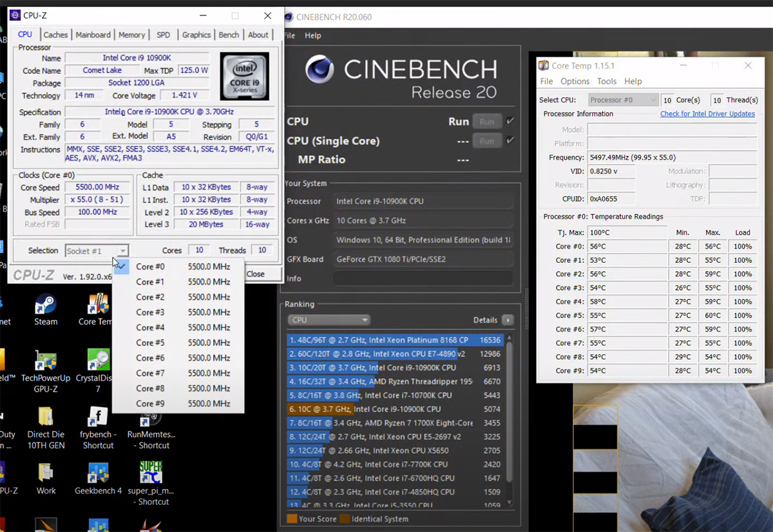Select Core #6 in the core list

[178, 358]
